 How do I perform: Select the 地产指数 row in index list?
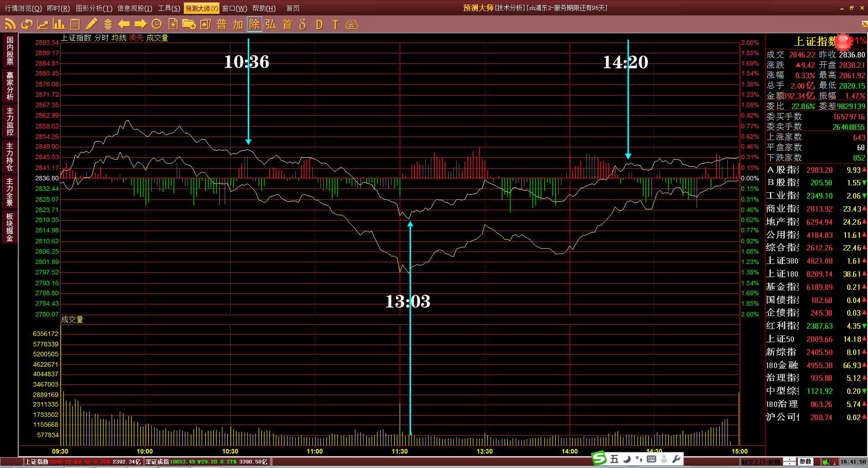pyautogui.click(x=816, y=222)
